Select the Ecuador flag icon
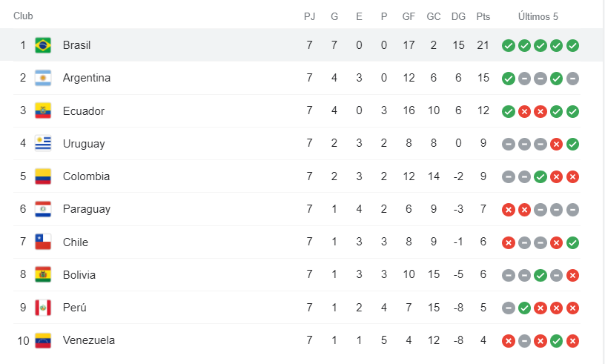 click(x=43, y=110)
